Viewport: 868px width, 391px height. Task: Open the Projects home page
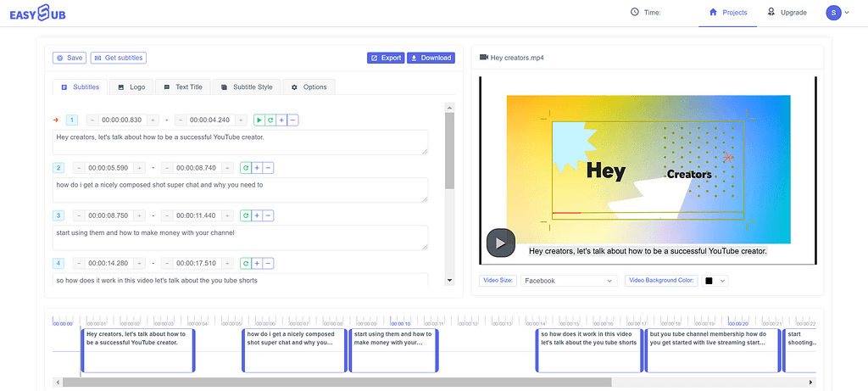pos(728,13)
